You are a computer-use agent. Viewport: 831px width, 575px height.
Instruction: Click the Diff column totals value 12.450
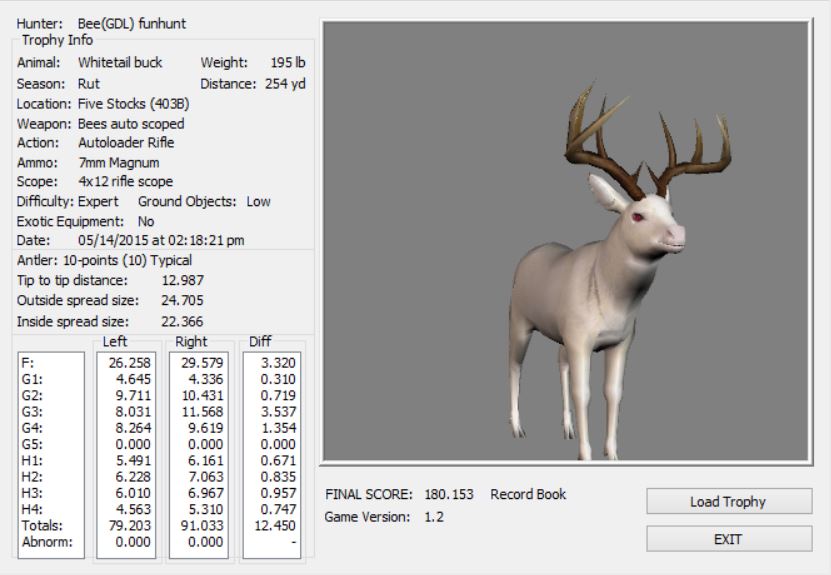click(x=271, y=524)
